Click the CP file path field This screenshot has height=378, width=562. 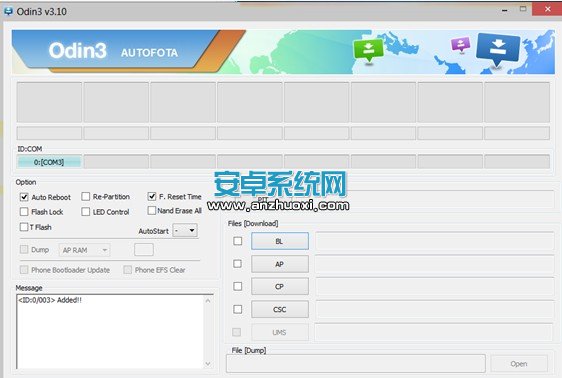point(434,287)
